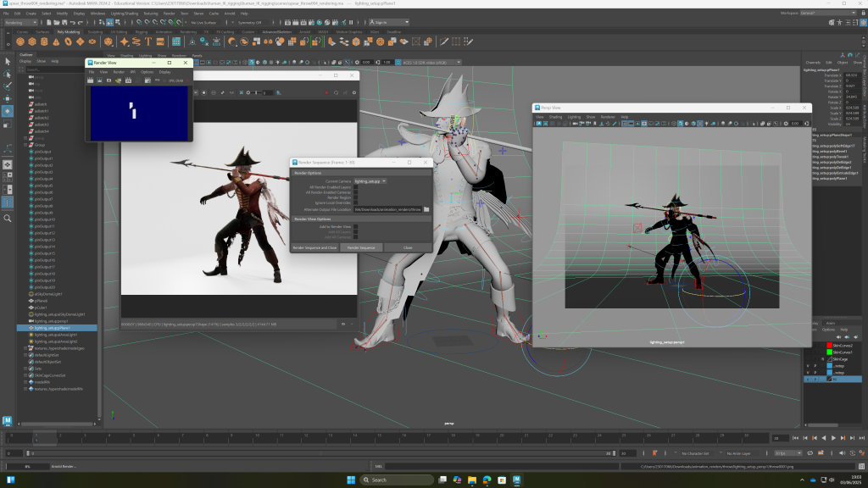Open the Arnold menu in the main menu bar
868x488 pixels.
229,14
